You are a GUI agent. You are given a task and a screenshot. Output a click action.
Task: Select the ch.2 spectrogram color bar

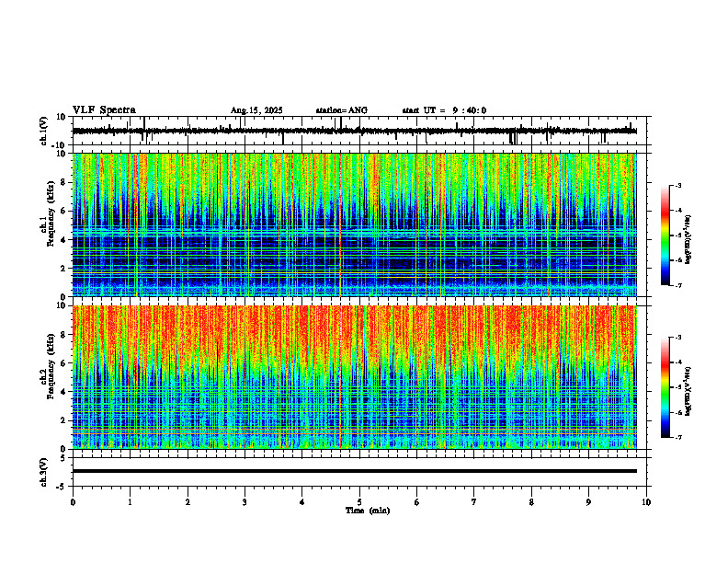click(665, 387)
